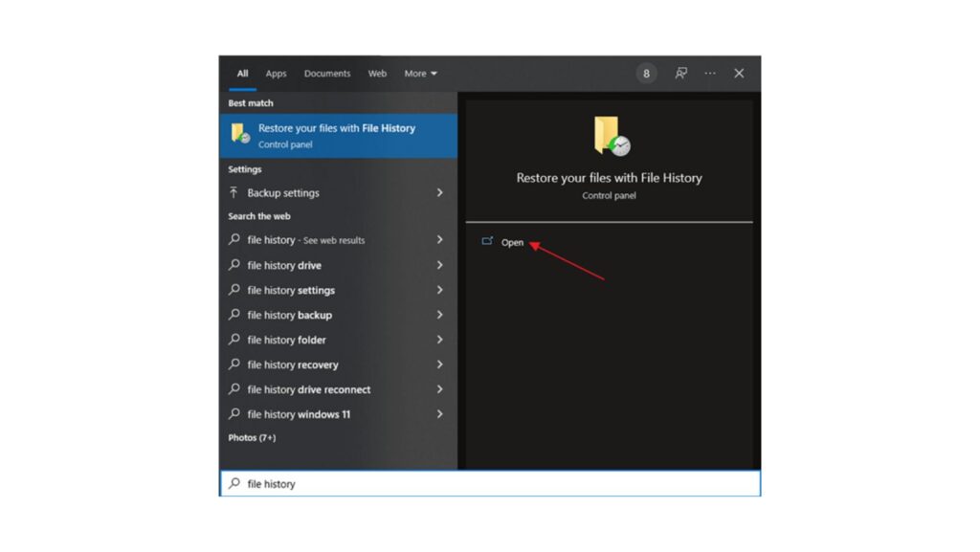
Task: Close the search panel
Action: point(739,74)
